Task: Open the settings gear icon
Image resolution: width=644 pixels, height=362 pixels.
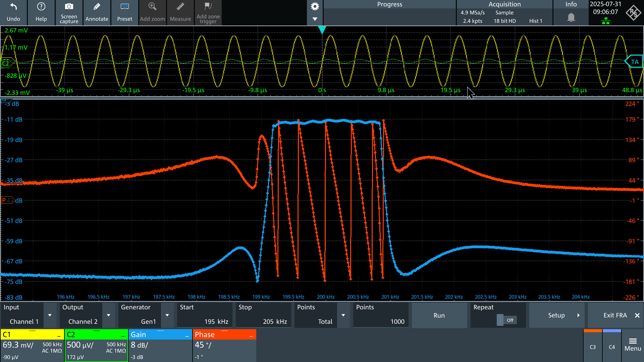Action: pos(315,6)
